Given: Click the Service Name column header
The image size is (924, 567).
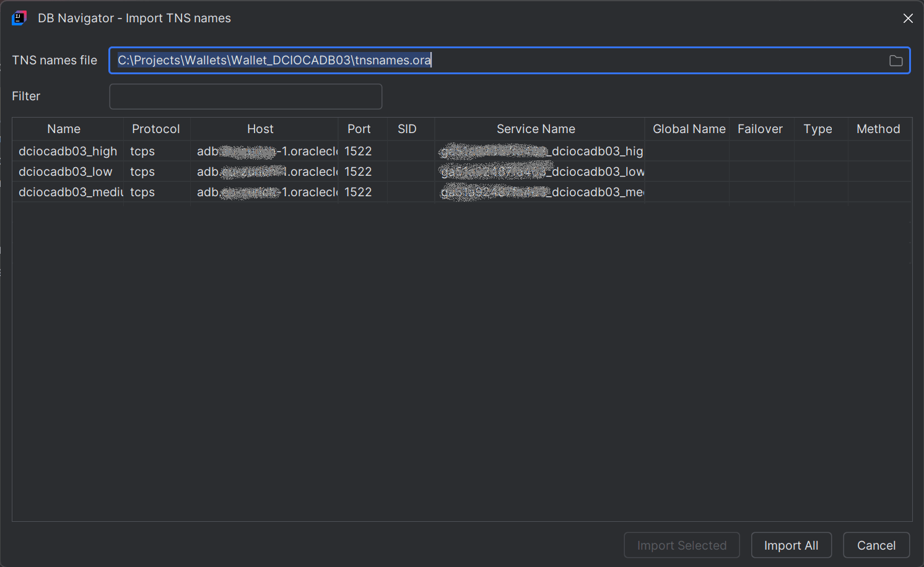Looking at the screenshot, I should click(535, 129).
